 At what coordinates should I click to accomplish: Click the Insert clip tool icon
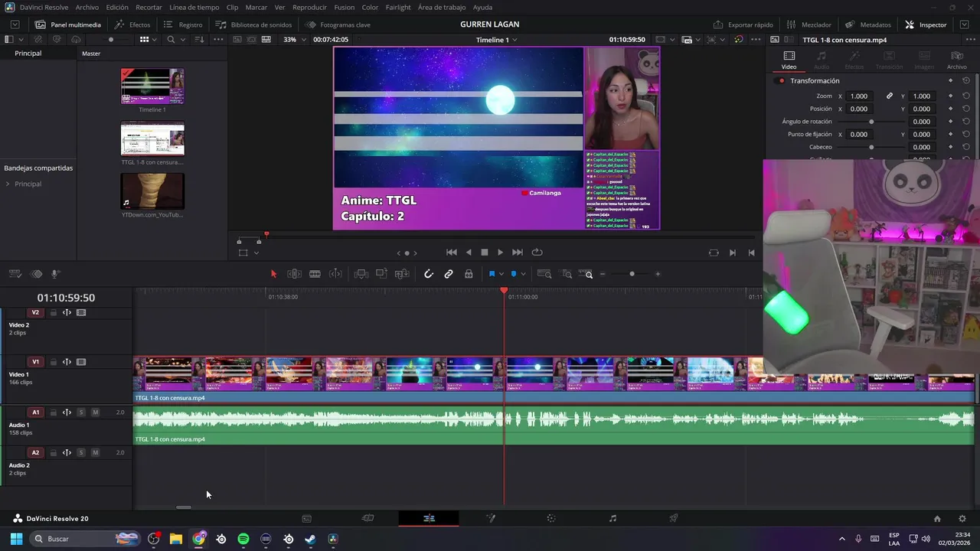tap(361, 274)
